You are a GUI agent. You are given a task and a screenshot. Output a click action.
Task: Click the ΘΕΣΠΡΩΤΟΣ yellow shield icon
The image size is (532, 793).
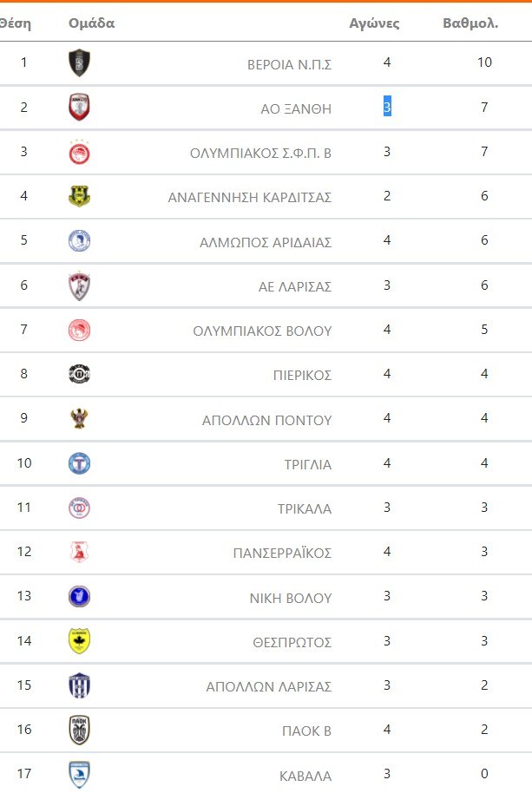pyautogui.click(x=79, y=641)
